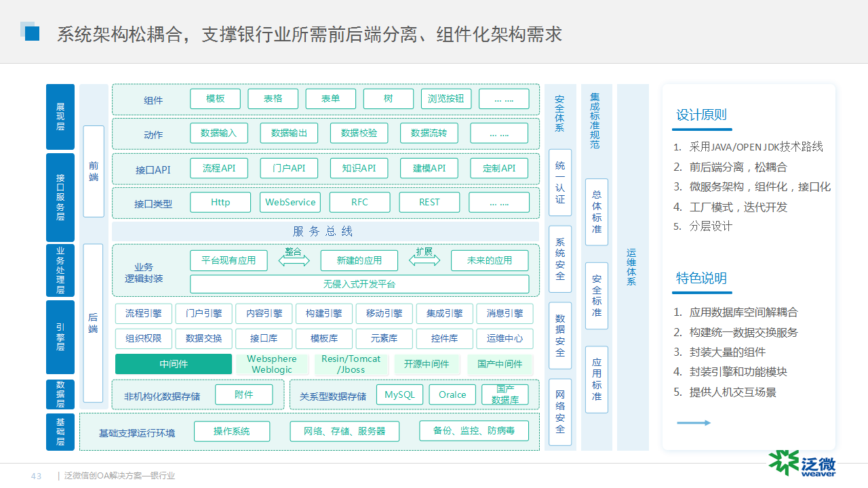Viewport: 868px width, 488px height.
Task: Click the '新建的应用' box
Action: point(360,260)
